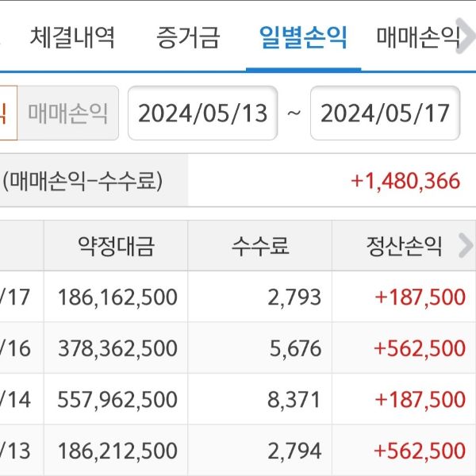Open the end date field 2024/05/17
476x476 pixels.
[x=385, y=113]
